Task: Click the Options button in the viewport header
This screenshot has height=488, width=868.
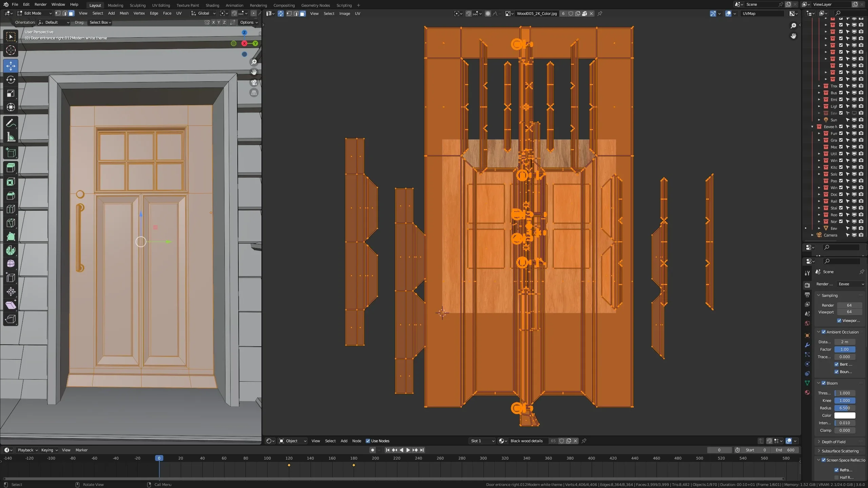Action: pos(249,22)
